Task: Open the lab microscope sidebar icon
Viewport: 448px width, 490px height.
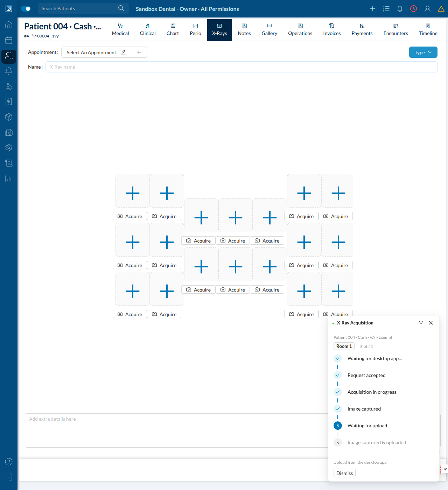Action: (9, 86)
